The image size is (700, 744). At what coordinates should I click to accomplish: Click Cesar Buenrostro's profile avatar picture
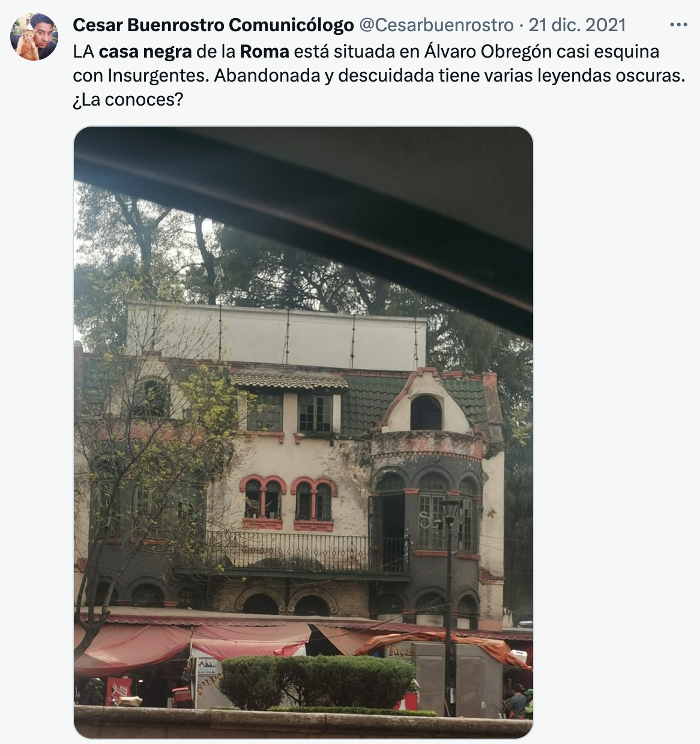34,37
